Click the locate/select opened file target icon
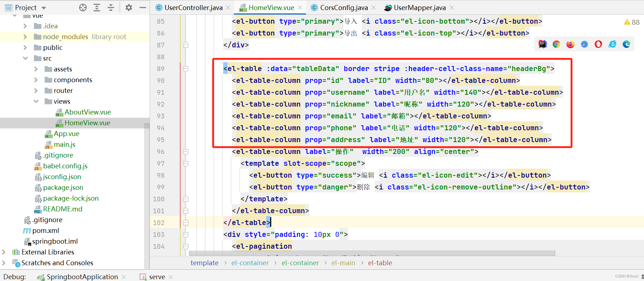 83,8
